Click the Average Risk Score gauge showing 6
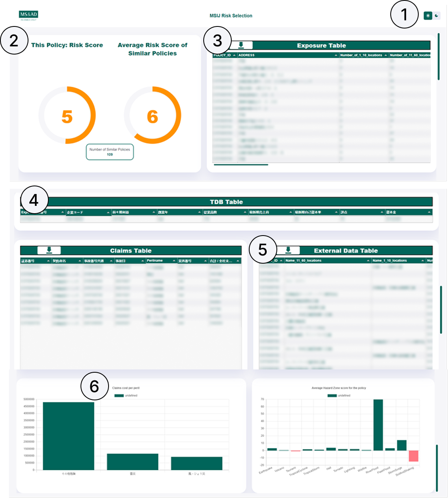 coord(152,116)
